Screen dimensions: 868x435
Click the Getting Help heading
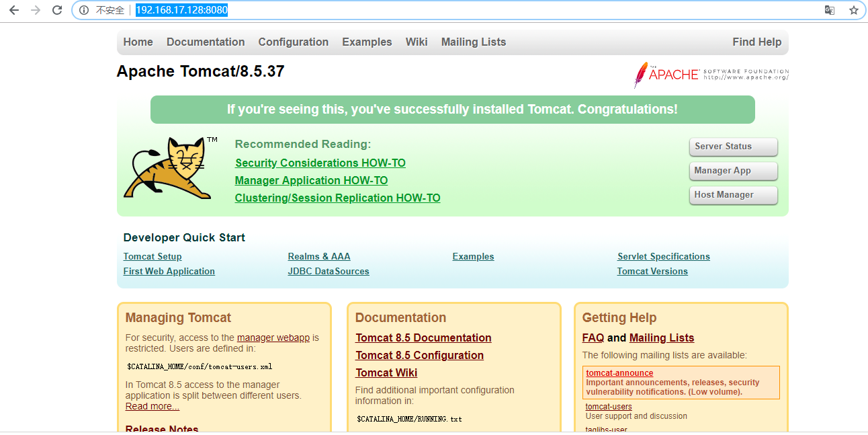619,318
